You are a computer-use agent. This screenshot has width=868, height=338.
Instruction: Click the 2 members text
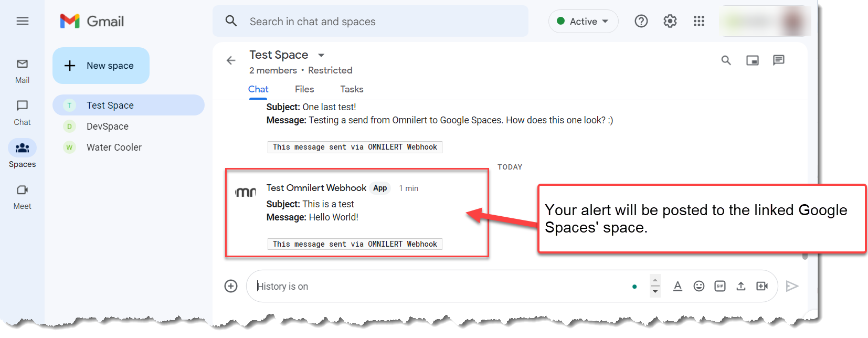pos(273,70)
